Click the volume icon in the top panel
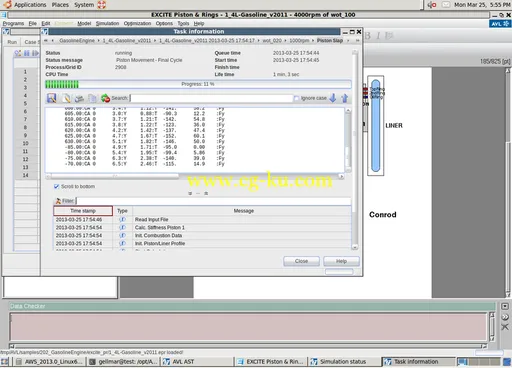This screenshot has height=368, width=512. (432, 5)
